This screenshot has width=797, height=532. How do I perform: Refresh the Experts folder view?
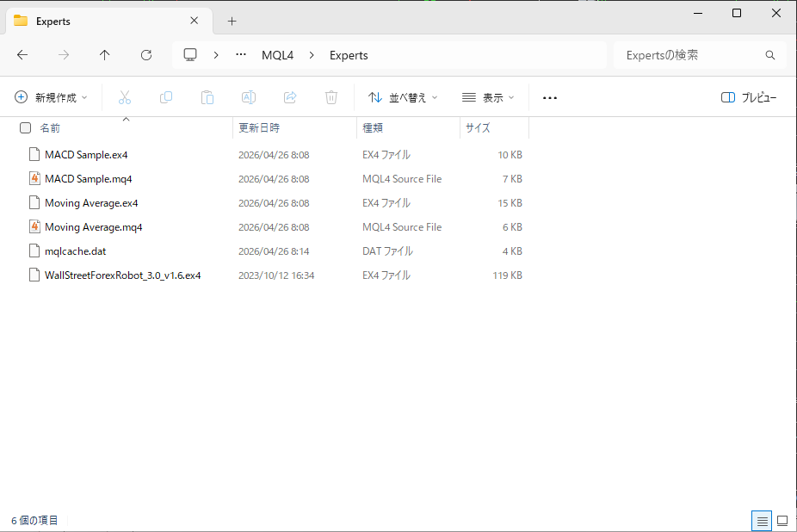click(146, 55)
